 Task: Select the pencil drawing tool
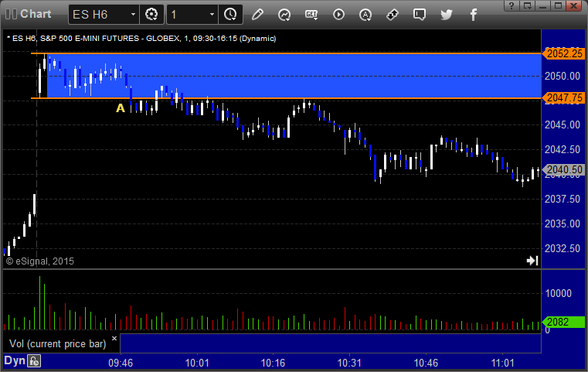257,15
